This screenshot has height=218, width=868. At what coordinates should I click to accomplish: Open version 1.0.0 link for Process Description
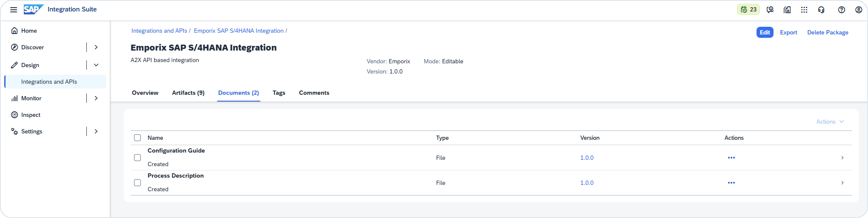[x=587, y=183]
